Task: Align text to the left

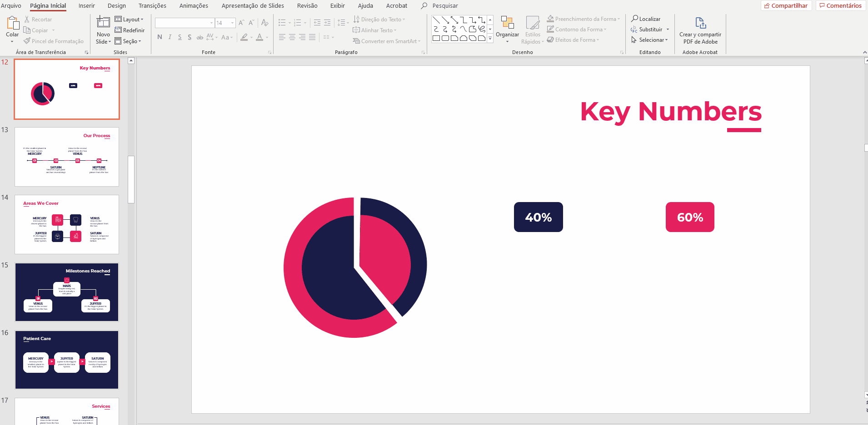Action: coord(282,37)
